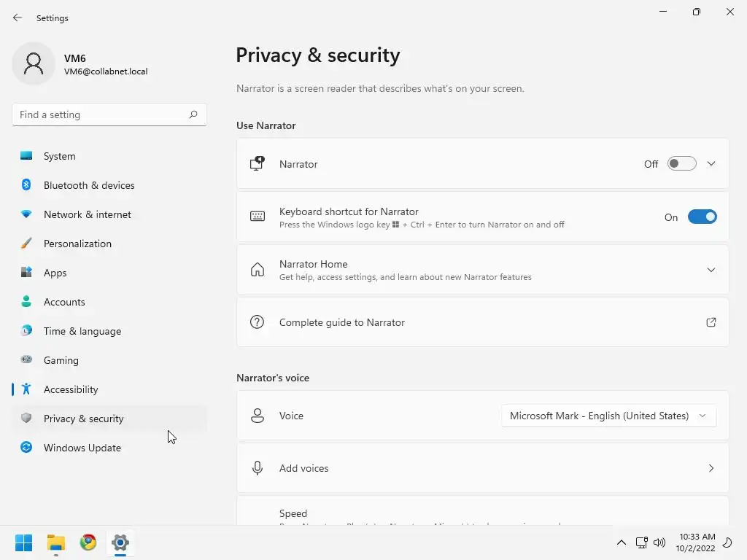Open Chrome from the taskbar
This screenshot has width=747, height=560.
[88, 542]
